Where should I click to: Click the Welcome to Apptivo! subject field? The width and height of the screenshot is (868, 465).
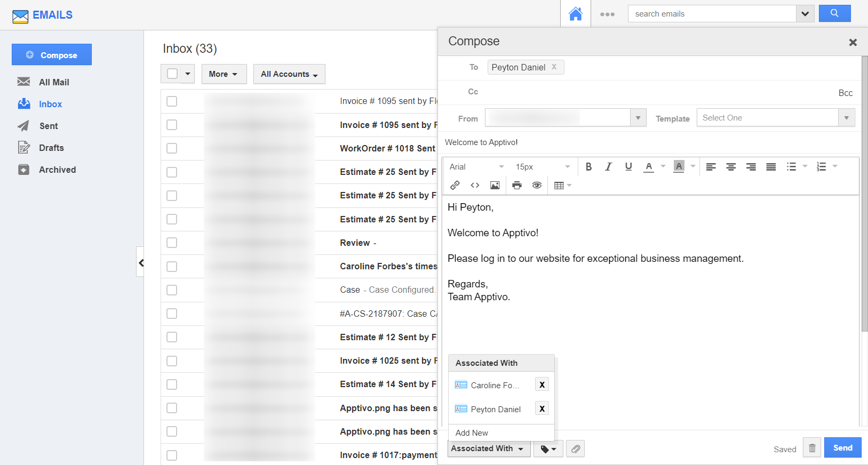point(650,142)
